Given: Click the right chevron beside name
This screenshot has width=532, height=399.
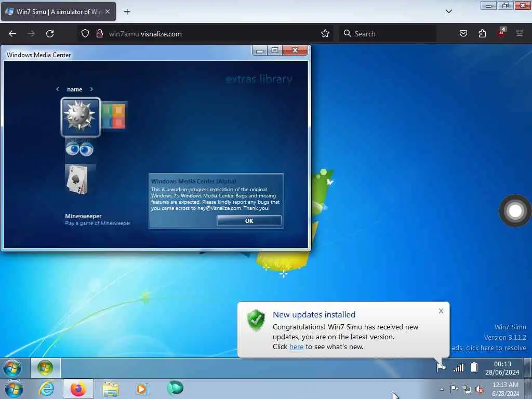Looking at the screenshot, I should coord(91,89).
